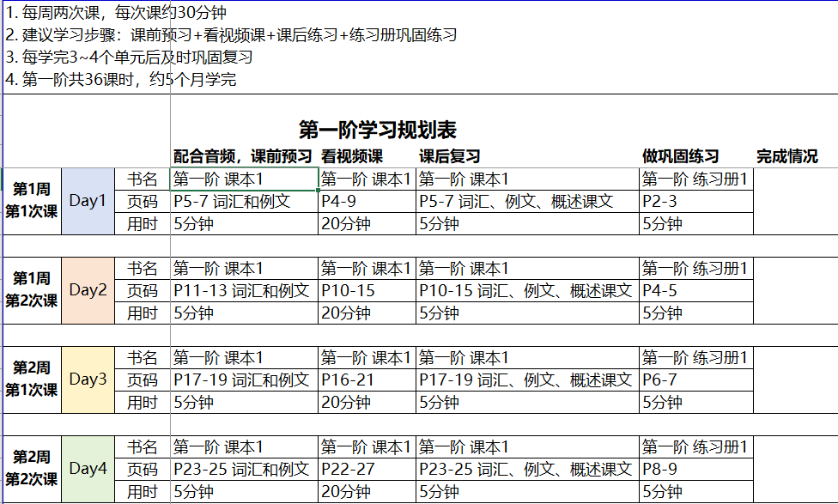The width and height of the screenshot is (838, 504).
Task: Select cell P4-9
Action: coord(367,202)
